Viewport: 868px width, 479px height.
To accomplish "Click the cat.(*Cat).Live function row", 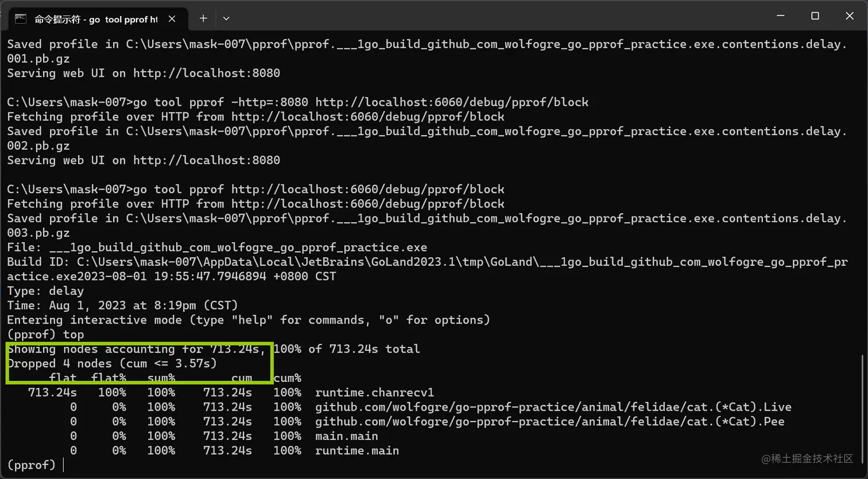I will [x=400, y=407].
